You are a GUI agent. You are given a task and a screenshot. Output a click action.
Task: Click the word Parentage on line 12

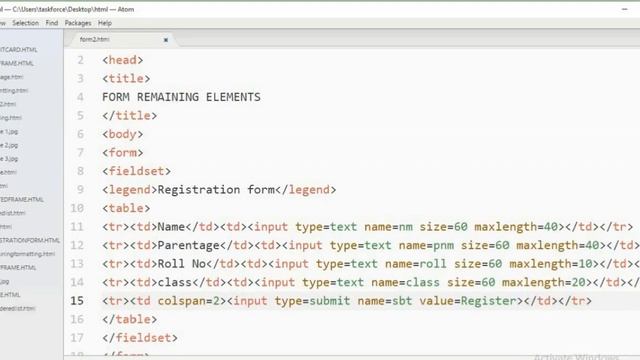pyautogui.click(x=189, y=245)
